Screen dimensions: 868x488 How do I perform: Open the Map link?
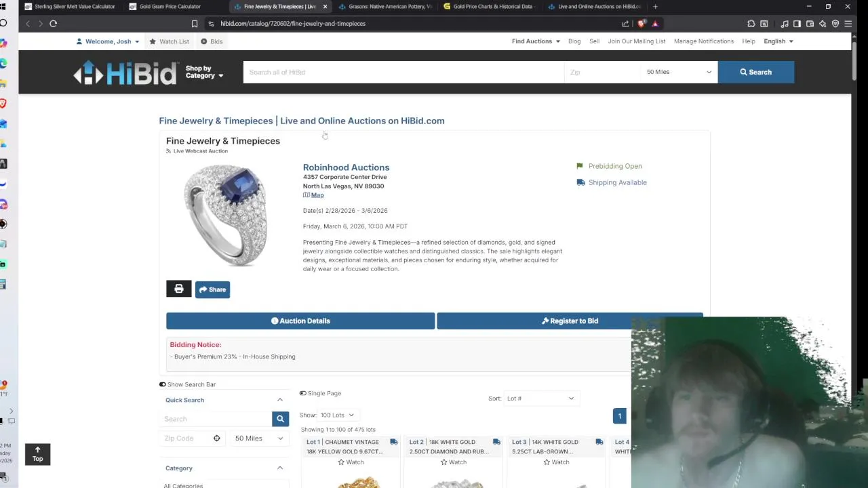(313, 195)
